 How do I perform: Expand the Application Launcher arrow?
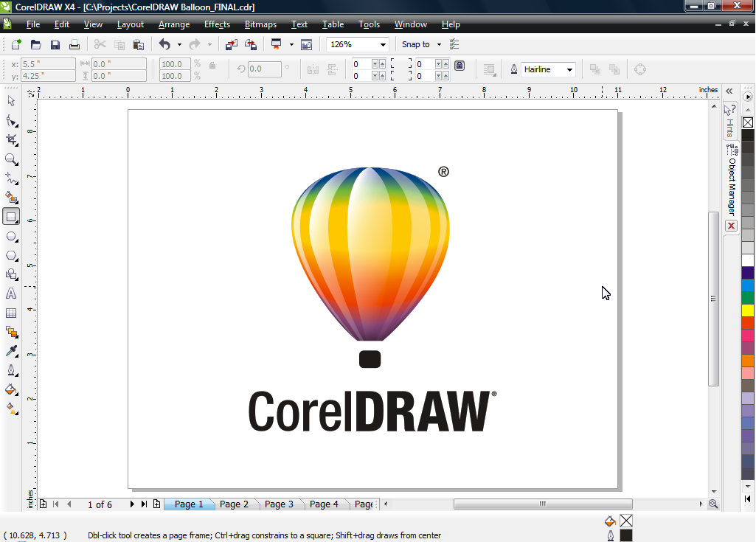click(x=291, y=44)
